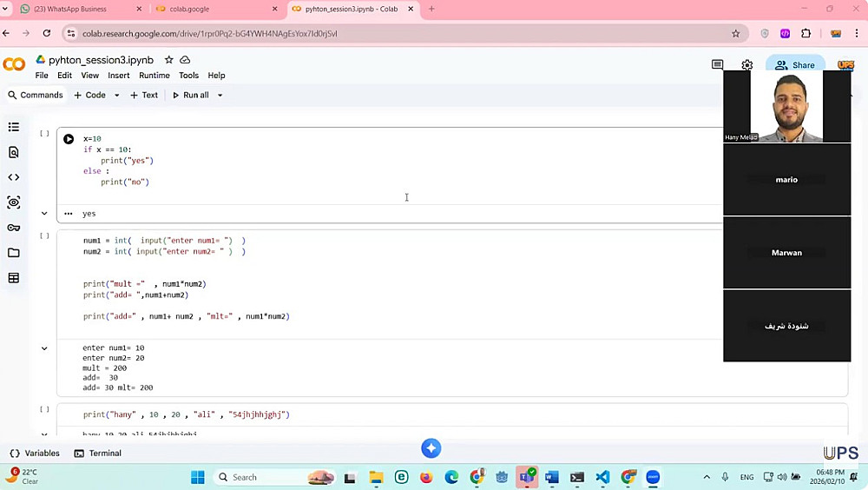The height and width of the screenshot is (490, 868).
Task: Open Firefox from the taskbar
Action: (426, 477)
